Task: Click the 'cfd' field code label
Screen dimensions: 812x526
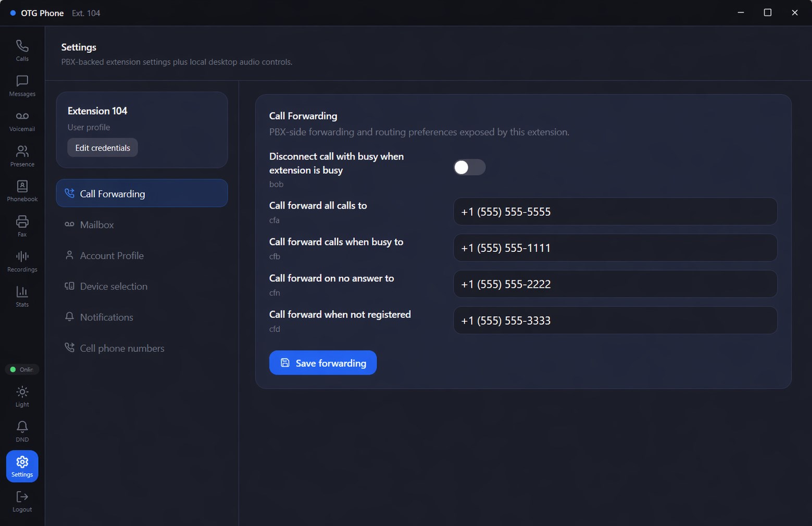Action: pos(274,329)
